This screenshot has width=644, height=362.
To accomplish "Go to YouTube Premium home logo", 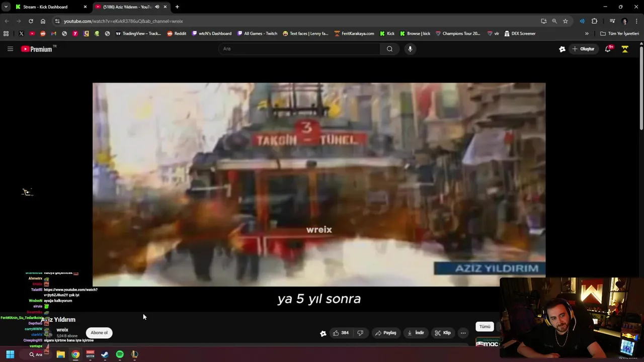I will (37, 49).
